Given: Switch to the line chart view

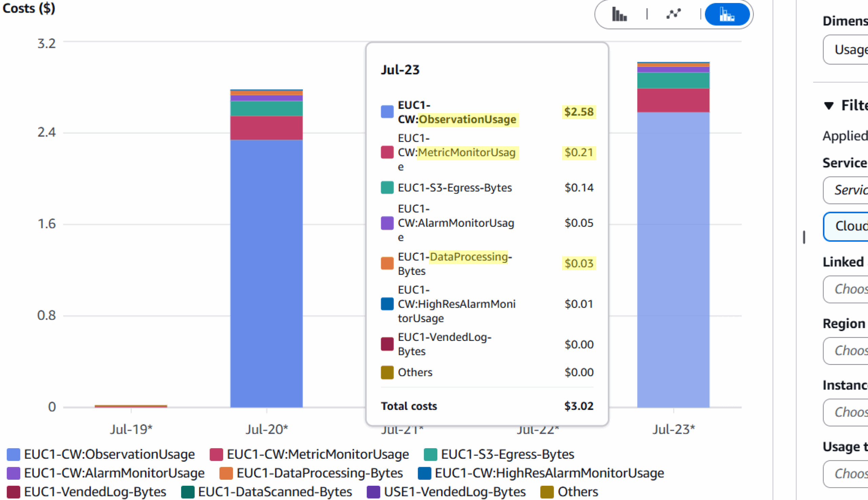Looking at the screenshot, I should coord(673,14).
